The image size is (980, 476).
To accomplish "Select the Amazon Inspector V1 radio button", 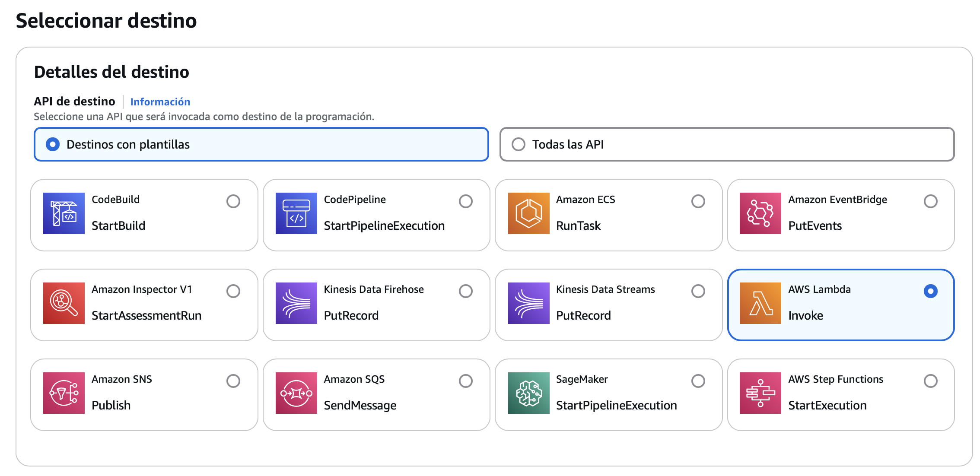I will coord(233,291).
